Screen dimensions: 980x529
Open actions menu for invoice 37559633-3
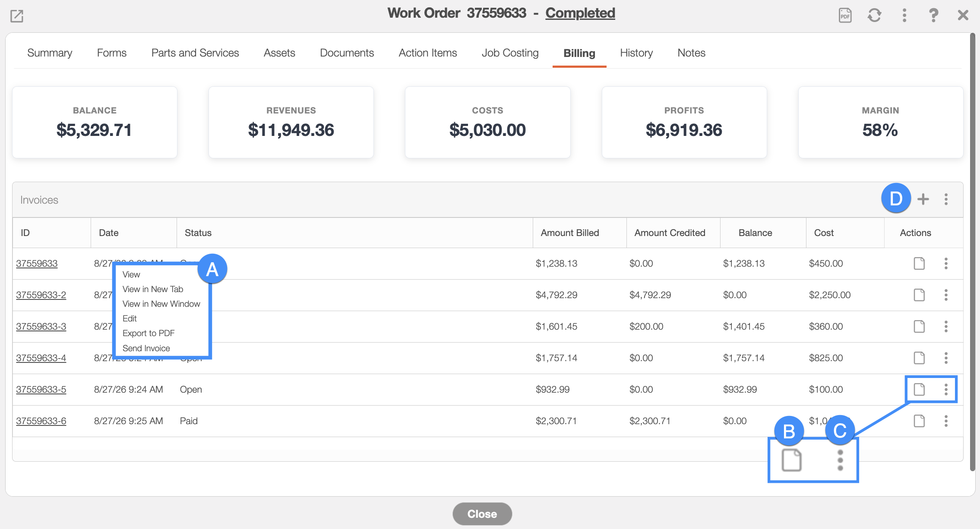click(946, 327)
